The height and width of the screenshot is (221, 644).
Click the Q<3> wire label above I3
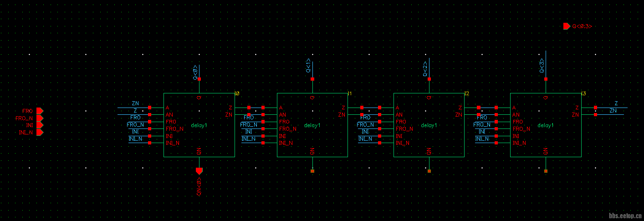(x=542, y=66)
